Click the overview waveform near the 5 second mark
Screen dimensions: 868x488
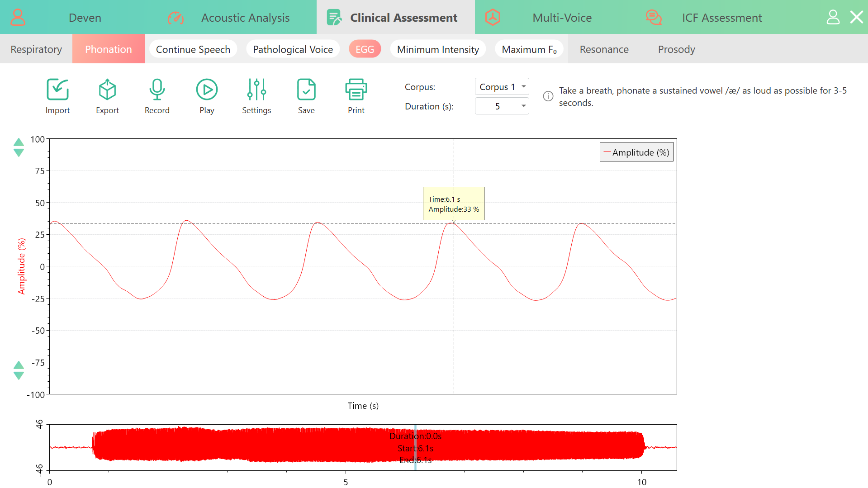point(346,447)
